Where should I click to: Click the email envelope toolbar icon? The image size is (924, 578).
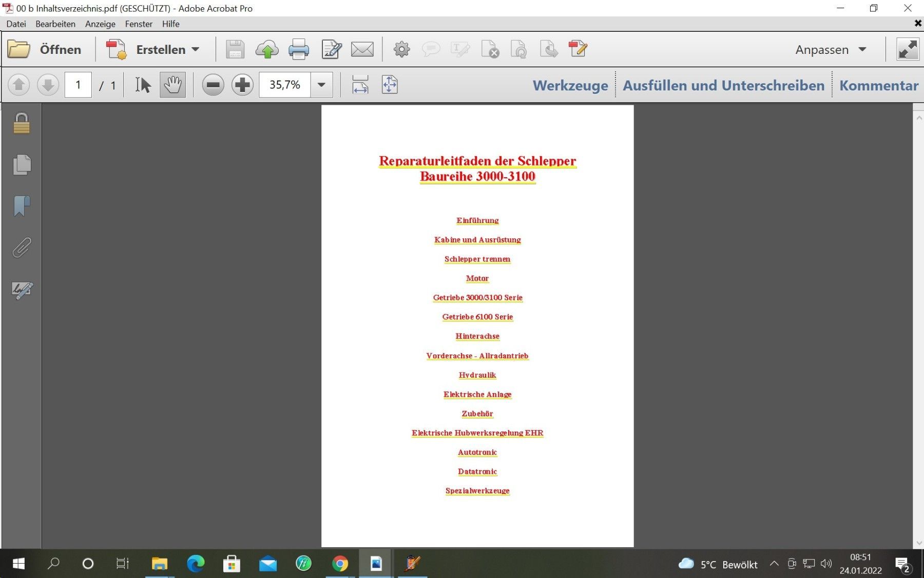pyautogui.click(x=362, y=50)
